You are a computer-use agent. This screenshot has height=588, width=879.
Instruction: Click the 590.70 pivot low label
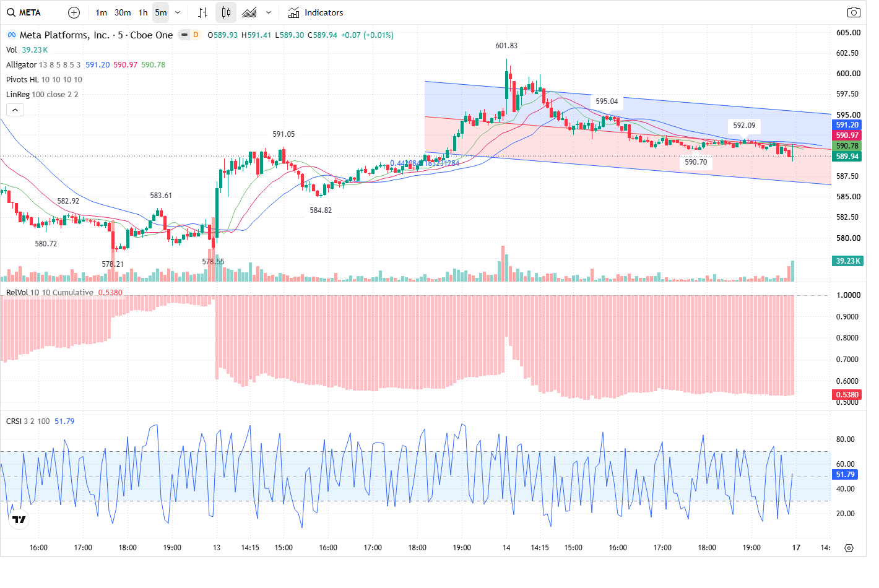(696, 162)
